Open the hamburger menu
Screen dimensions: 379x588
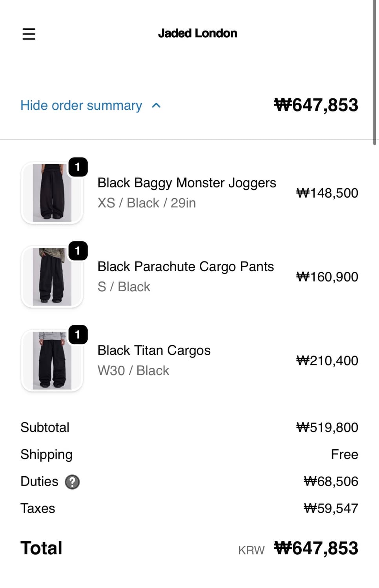point(29,34)
